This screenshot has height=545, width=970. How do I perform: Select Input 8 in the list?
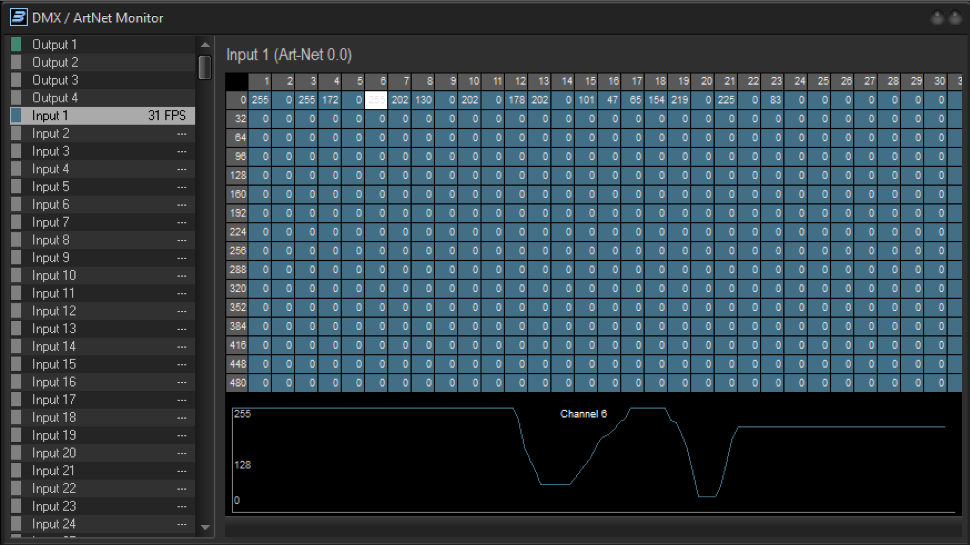103,240
